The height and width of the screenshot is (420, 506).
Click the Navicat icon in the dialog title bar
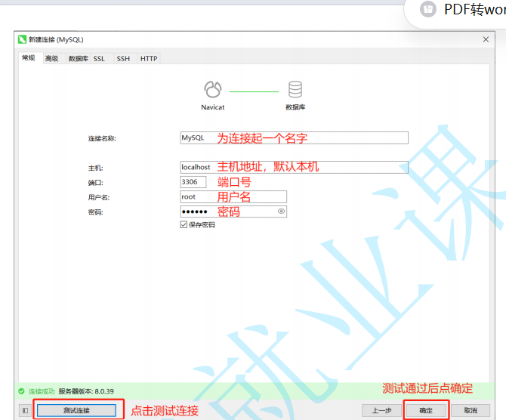pos(22,40)
